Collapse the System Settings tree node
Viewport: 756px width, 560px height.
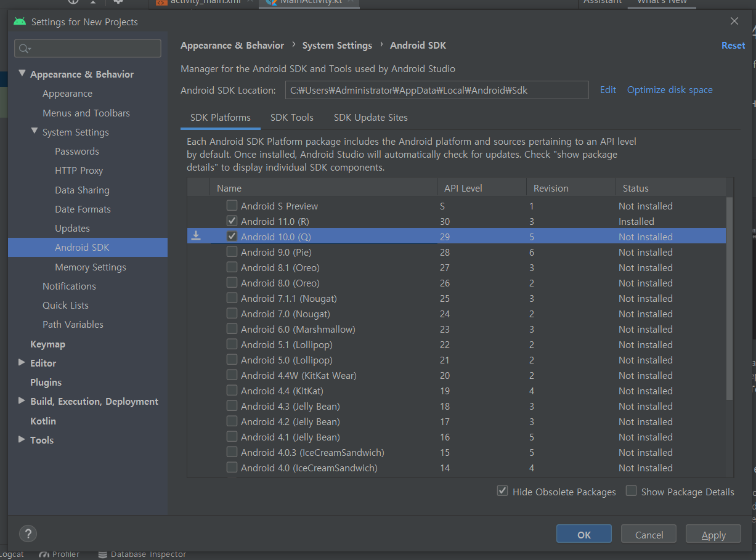click(35, 131)
